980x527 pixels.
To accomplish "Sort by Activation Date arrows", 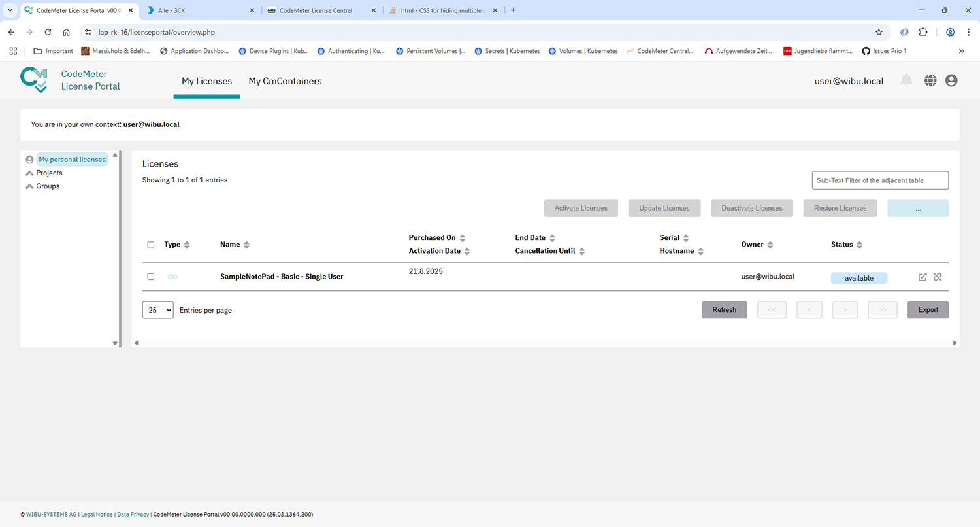I will coord(467,251).
